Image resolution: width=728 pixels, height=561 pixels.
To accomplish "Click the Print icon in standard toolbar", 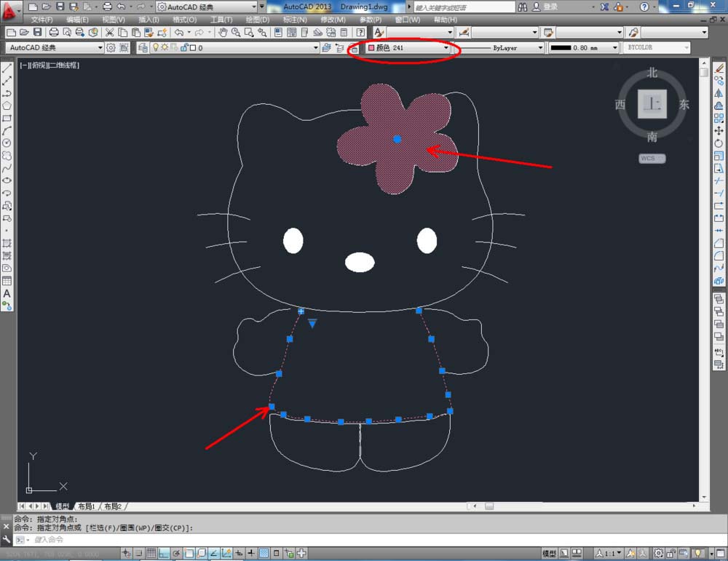I will click(x=54, y=33).
